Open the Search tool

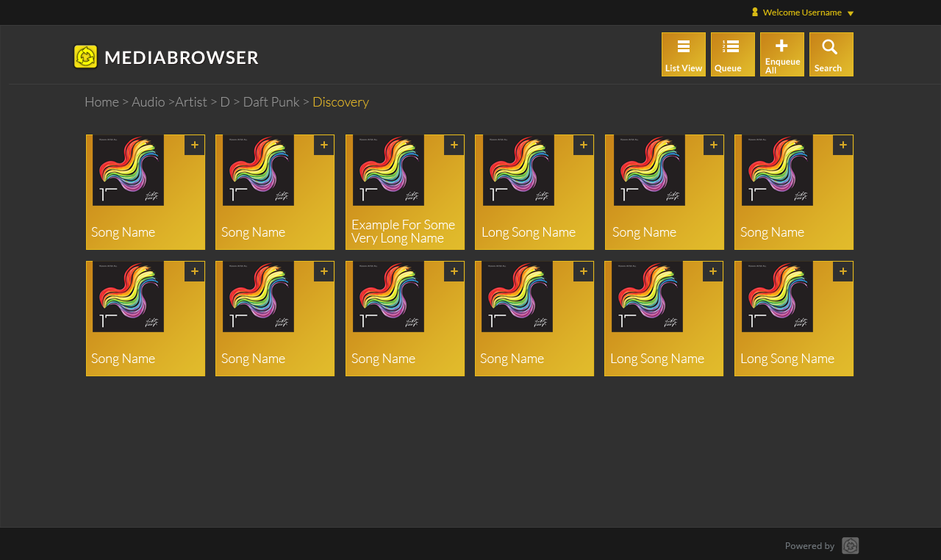click(x=831, y=54)
